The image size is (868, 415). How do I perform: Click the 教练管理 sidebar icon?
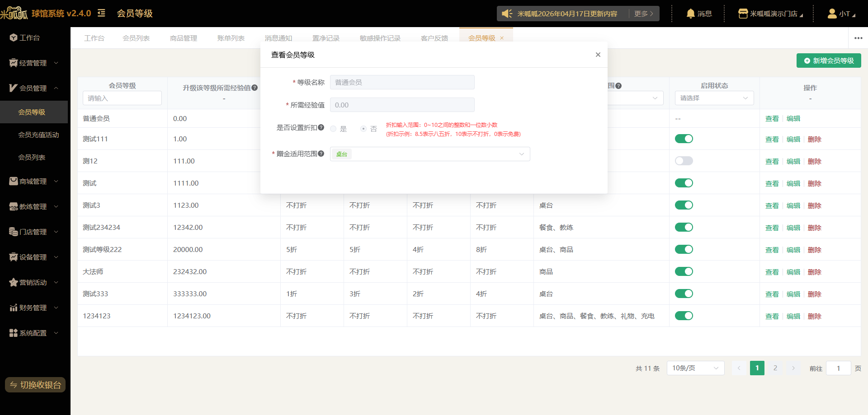(14, 206)
